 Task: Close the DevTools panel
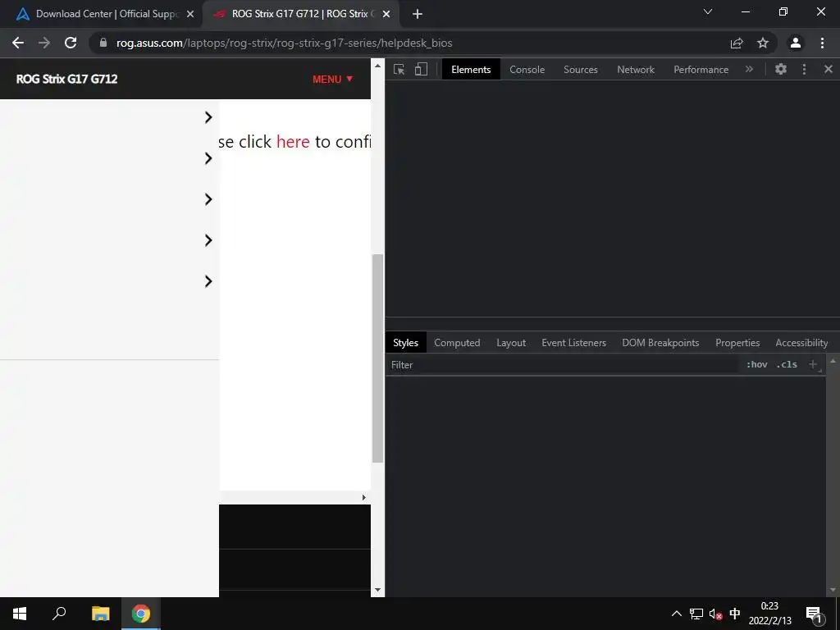point(829,69)
